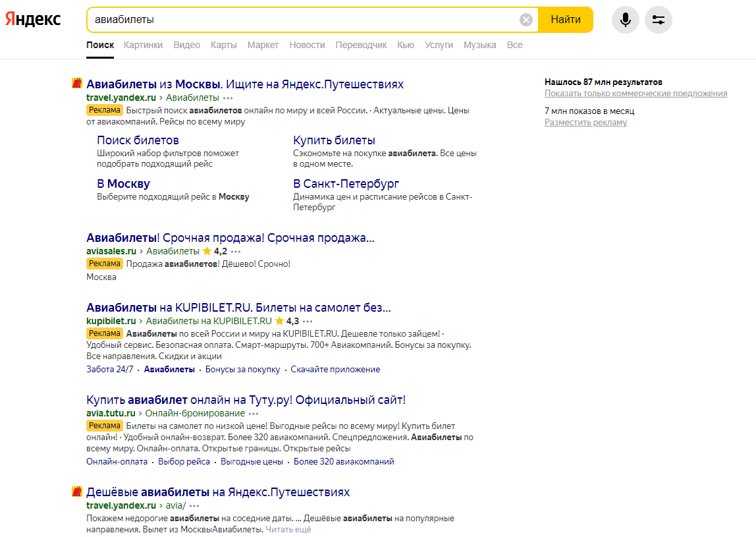756x537 pixels.
Task: Open three-dot menu for avia.tutu.ru result
Action: 254,413
